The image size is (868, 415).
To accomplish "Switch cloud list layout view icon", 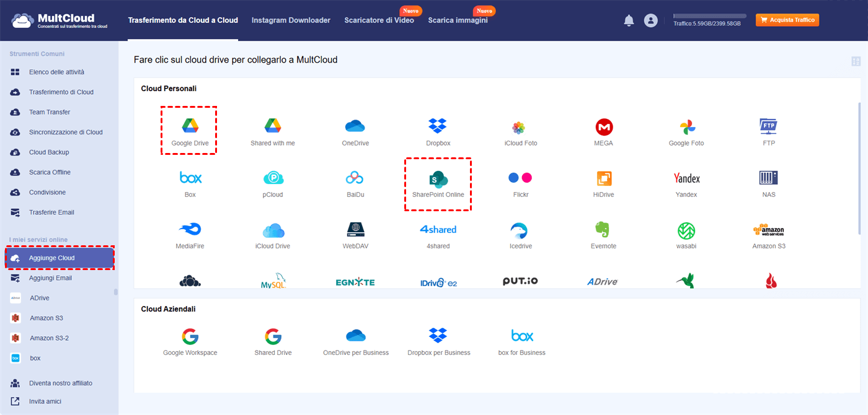I will coord(856,61).
